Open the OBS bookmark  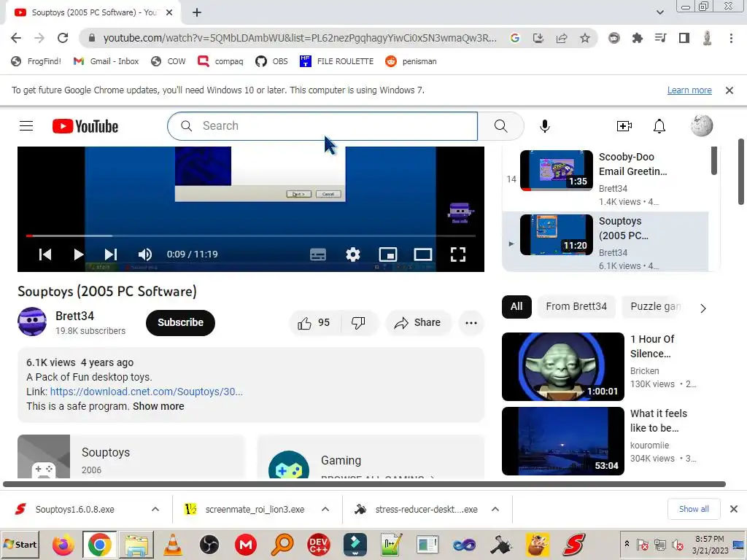(271, 61)
